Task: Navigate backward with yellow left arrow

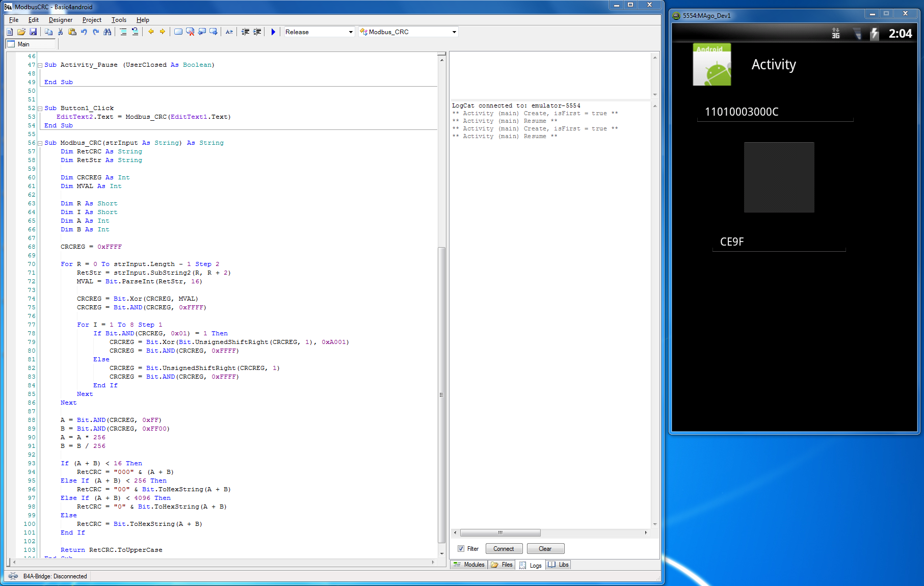Action: point(151,32)
